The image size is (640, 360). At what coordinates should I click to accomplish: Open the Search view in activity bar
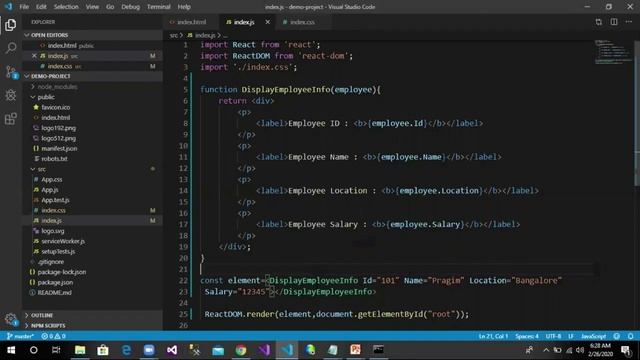click(x=11, y=48)
